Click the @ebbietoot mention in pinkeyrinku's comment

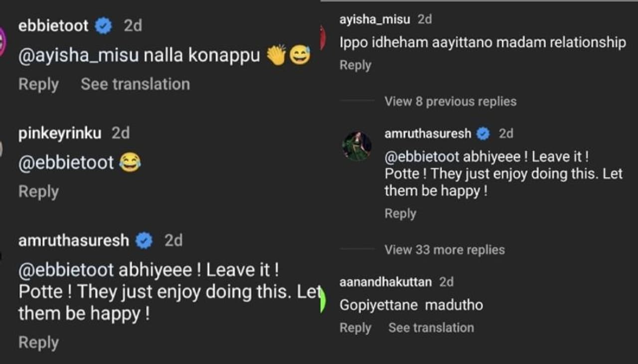[x=66, y=163]
